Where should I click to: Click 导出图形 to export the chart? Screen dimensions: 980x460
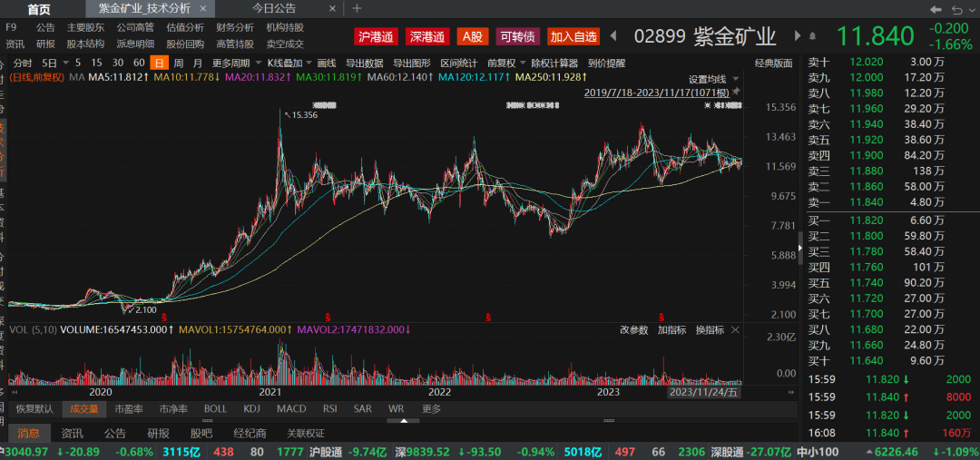[x=412, y=64]
